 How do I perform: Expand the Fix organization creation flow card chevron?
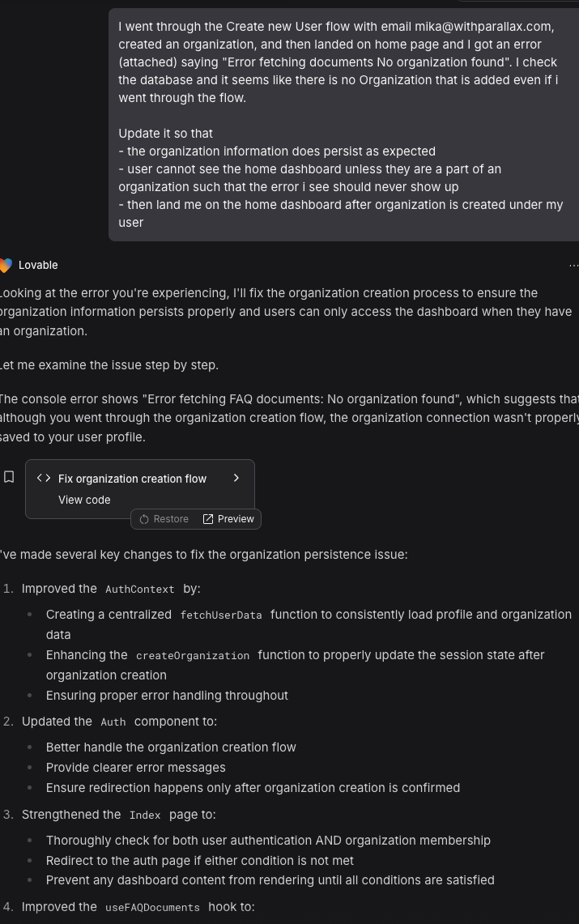pos(236,478)
